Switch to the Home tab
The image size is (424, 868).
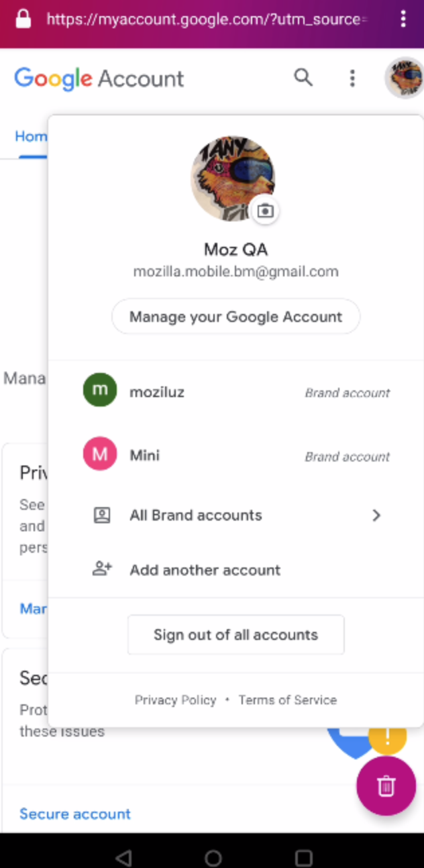pos(31,136)
